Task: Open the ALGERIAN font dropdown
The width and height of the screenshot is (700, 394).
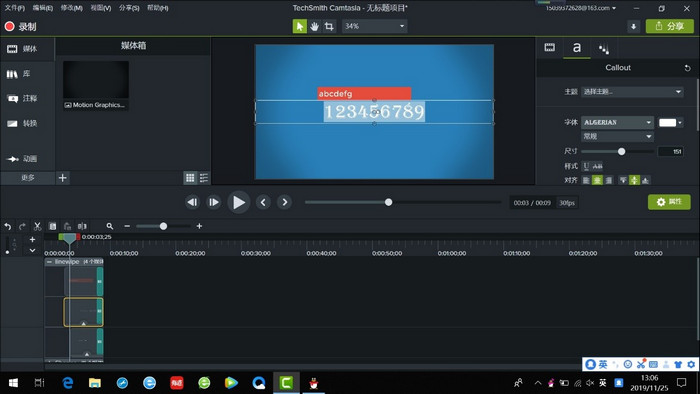Action: (x=617, y=122)
